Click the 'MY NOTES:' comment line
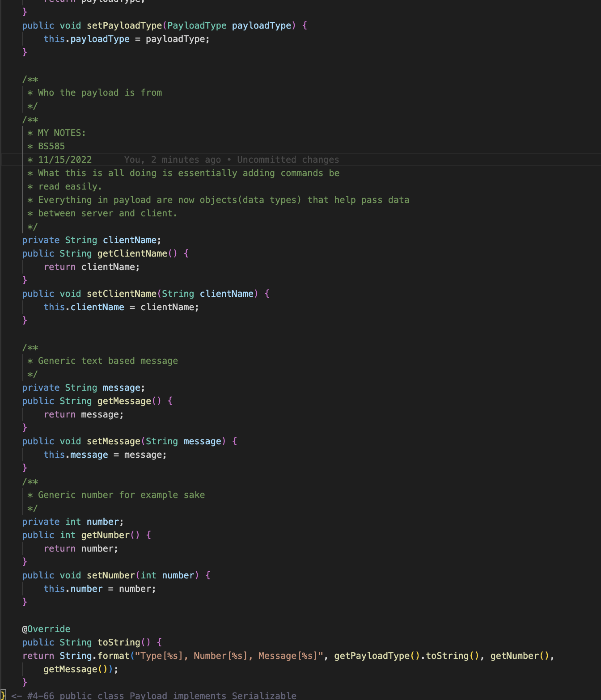601x700 pixels. tap(62, 133)
